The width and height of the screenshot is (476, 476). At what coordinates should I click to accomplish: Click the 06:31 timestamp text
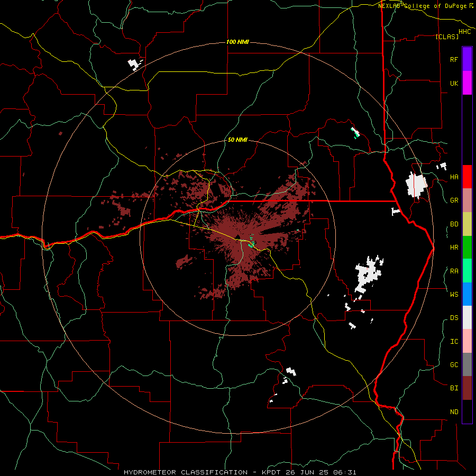click(x=345, y=472)
